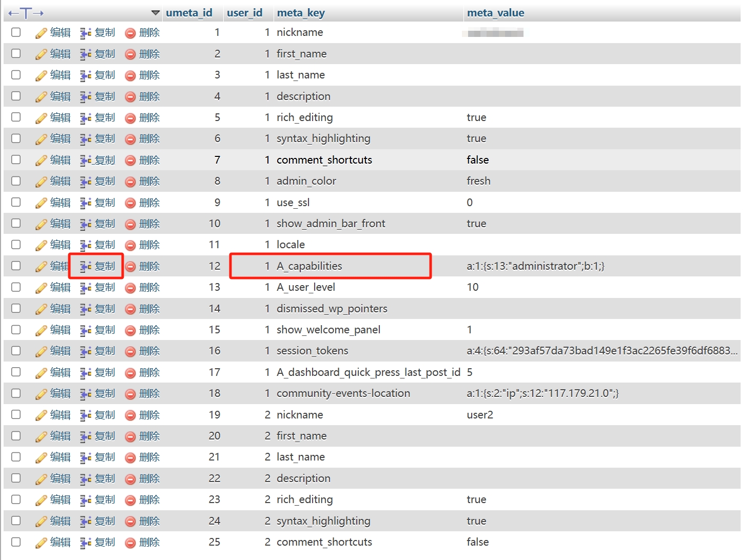
Task: Sort by the meta_value column header
Action: point(495,13)
